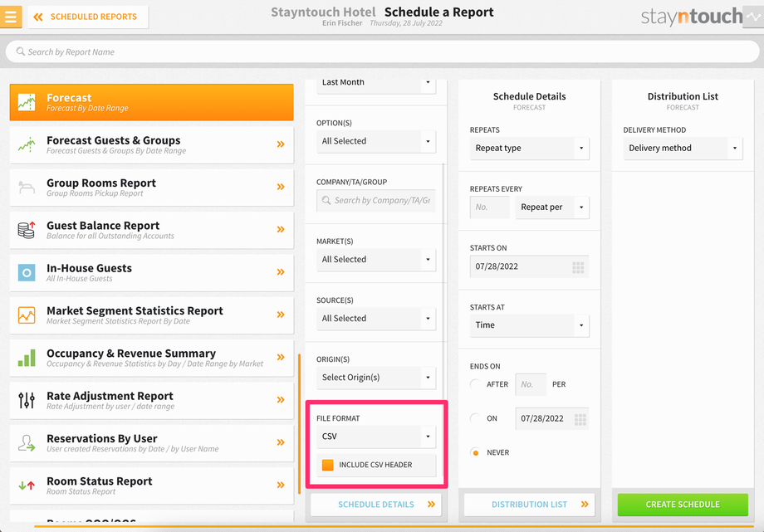Viewport: 764px width, 532px height.
Task: Open Market Segment Statistics Report
Action: (x=151, y=315)
